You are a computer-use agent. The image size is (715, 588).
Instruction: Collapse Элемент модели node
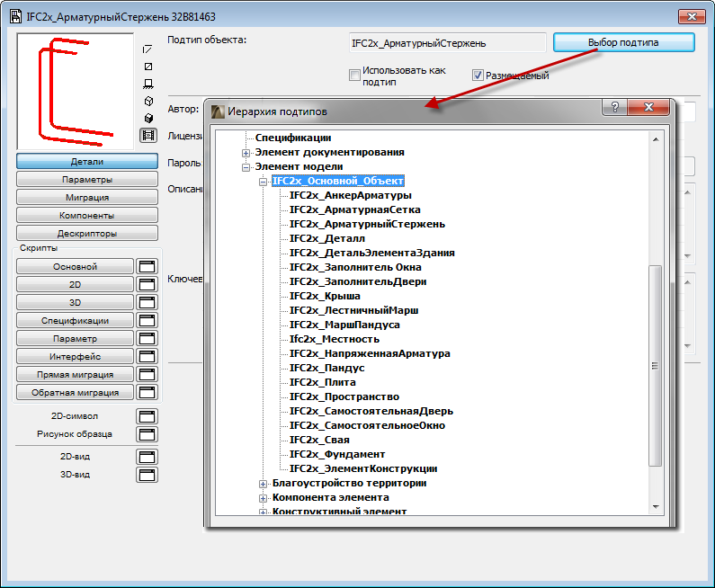(x=246, y=168)
